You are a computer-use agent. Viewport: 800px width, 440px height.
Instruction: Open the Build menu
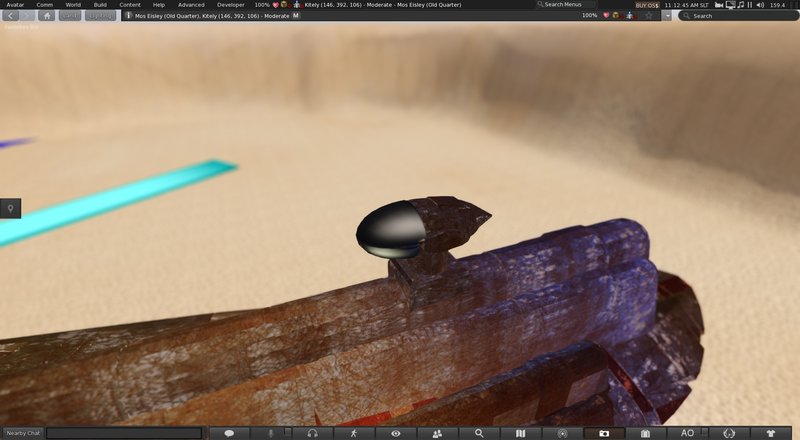(100, 5)
